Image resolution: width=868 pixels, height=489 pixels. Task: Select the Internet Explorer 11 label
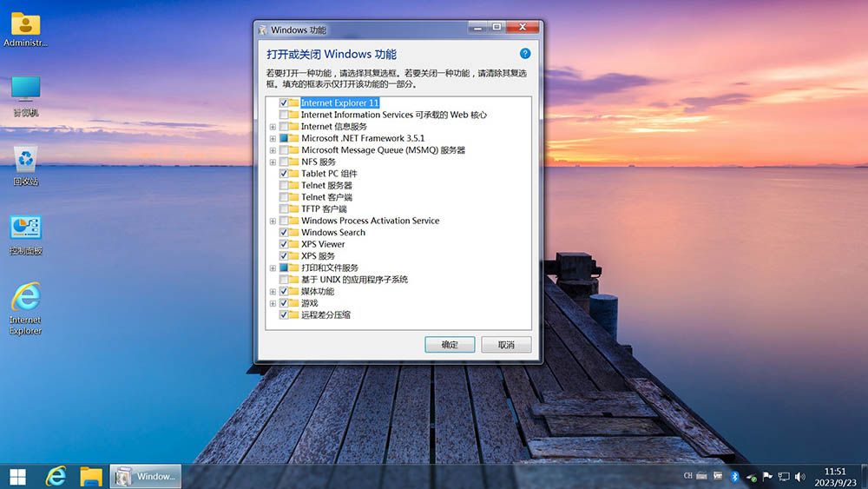pyautogui.click(x=340, y=103)
